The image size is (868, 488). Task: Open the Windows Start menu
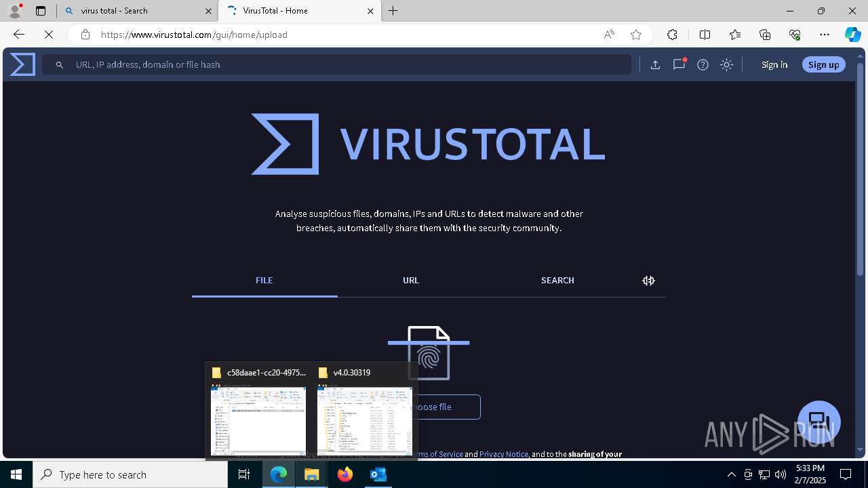[x=16, y=474]
